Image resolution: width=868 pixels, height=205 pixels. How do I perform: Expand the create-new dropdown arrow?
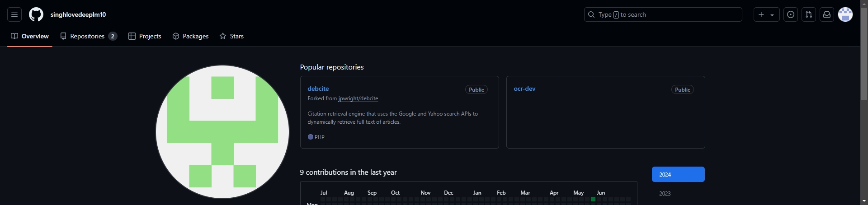pyautogui.click(x=772, y=15)
